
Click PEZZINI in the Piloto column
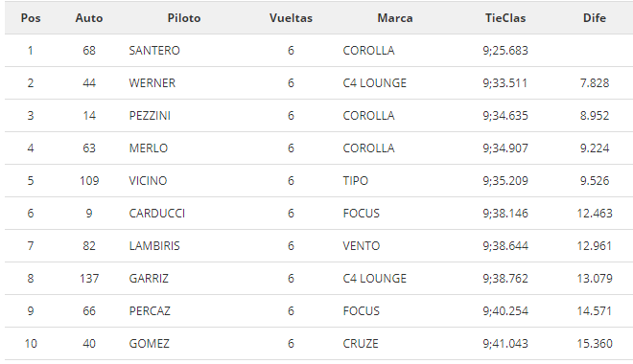(x=150, y=116)
